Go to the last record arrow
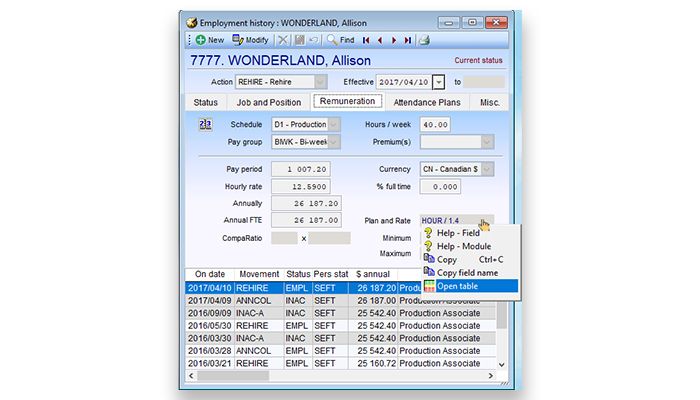The height and width of the screenshot is (400, 700). tap(408, 40)
